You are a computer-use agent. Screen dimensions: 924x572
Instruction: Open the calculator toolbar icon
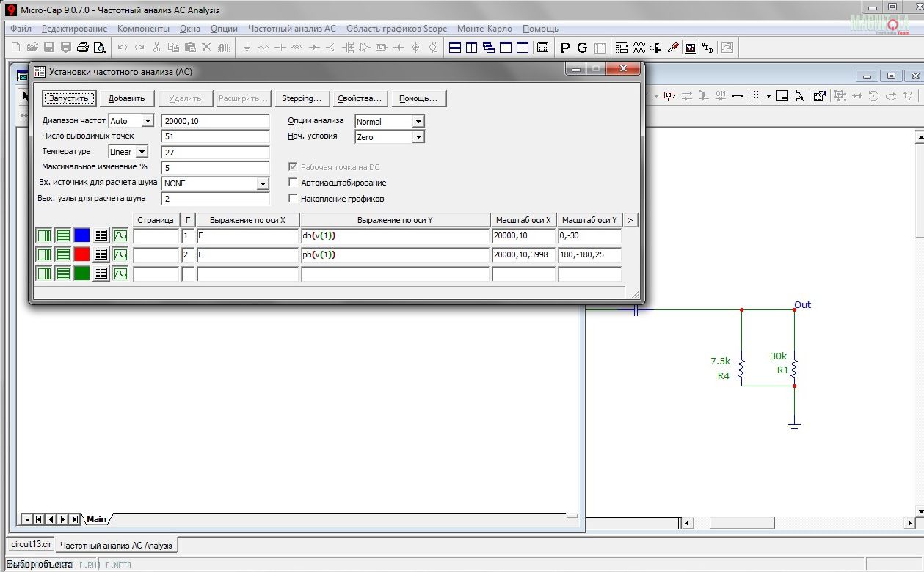pyautogui.click(x=543, y=48)
